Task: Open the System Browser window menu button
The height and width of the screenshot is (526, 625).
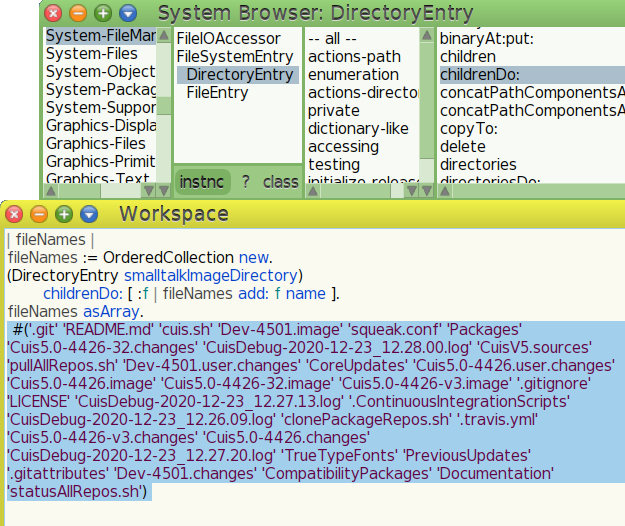Action: [x=128, y=13]
